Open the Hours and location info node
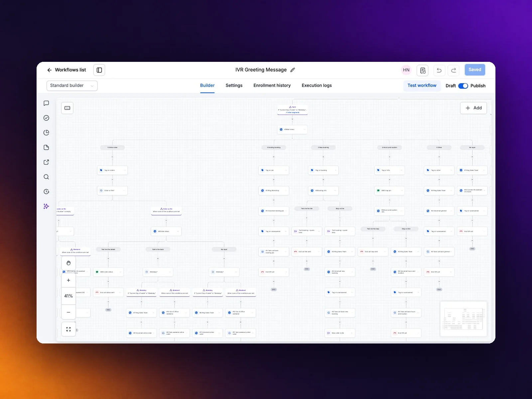532x399 pixels. 389,211
